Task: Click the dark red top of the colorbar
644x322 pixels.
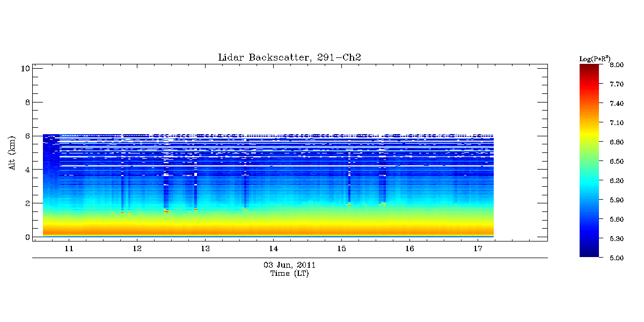Action: tap(589, 68)
